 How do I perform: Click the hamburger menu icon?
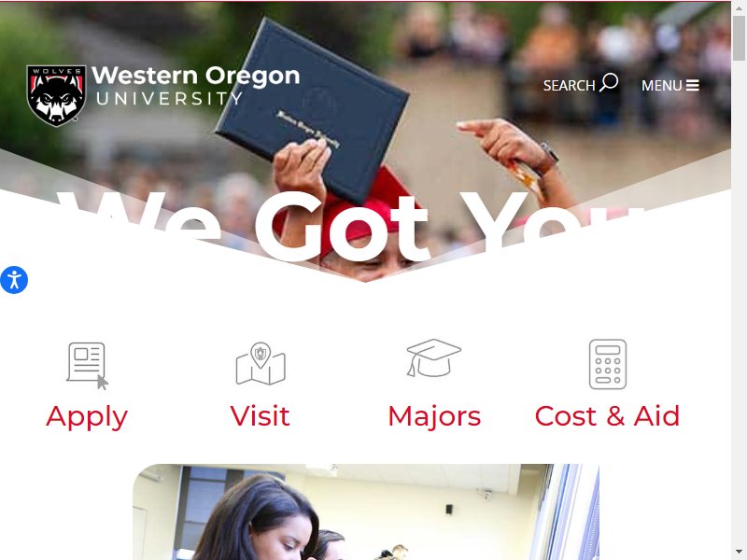click(693, 85)
